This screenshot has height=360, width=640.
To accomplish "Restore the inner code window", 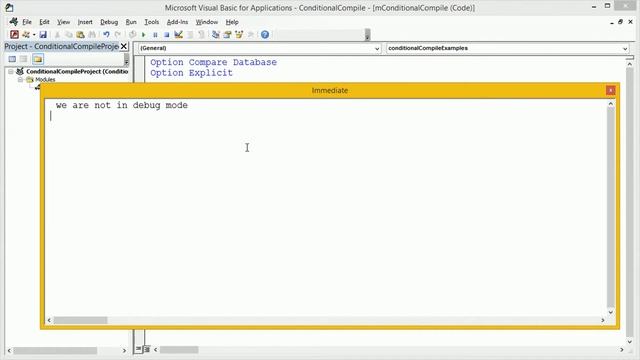I will coord(620,22).
